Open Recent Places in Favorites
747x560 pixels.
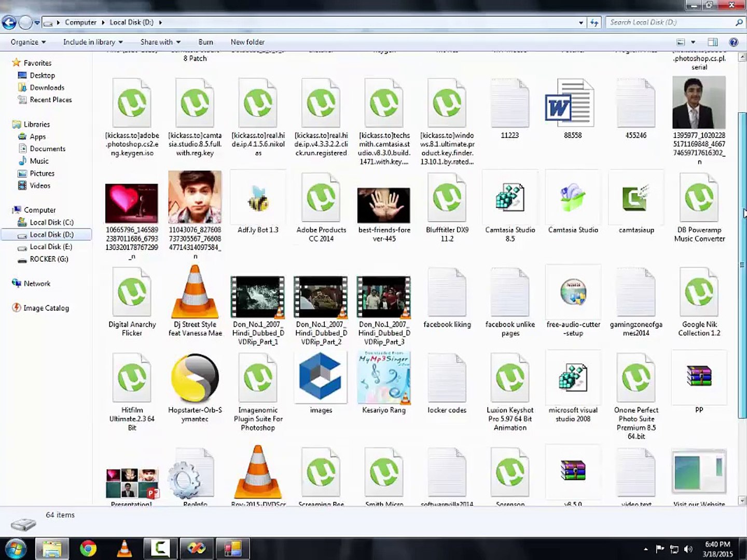(50, 100)
